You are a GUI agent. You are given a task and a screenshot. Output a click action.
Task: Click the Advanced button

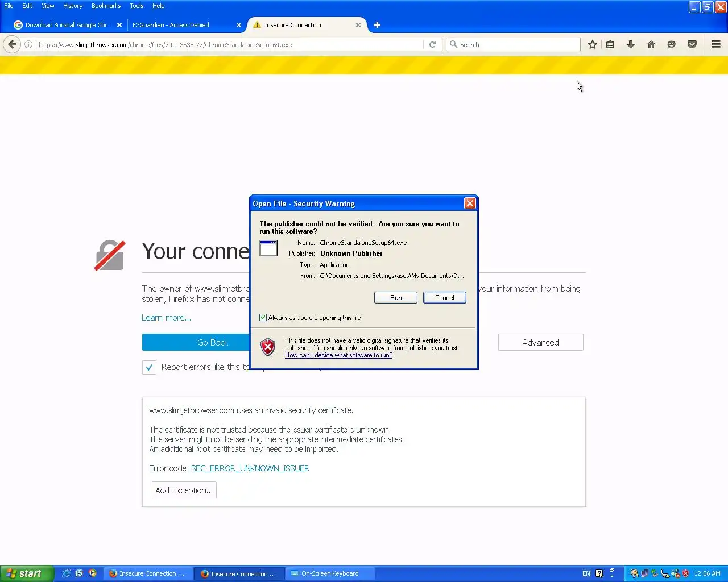point(540,342)
